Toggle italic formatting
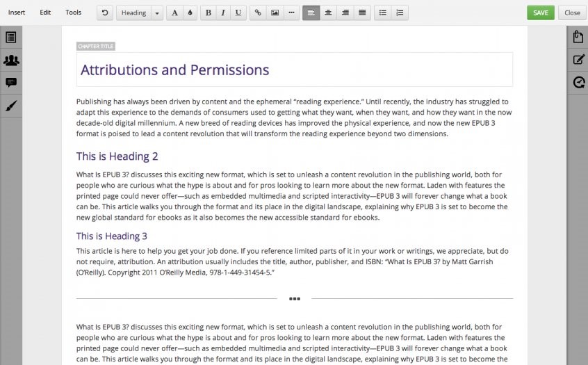This screenshot has height=365, width=588. (x=223, y=13)
